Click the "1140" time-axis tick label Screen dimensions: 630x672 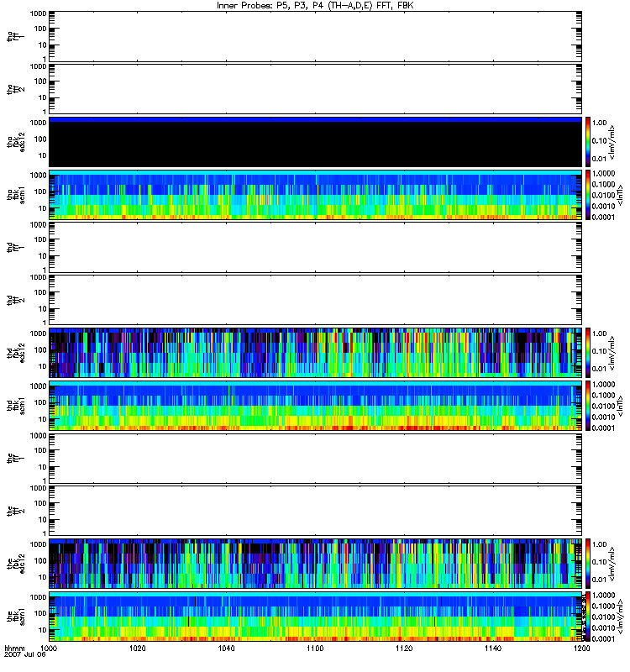pos(493,648)
